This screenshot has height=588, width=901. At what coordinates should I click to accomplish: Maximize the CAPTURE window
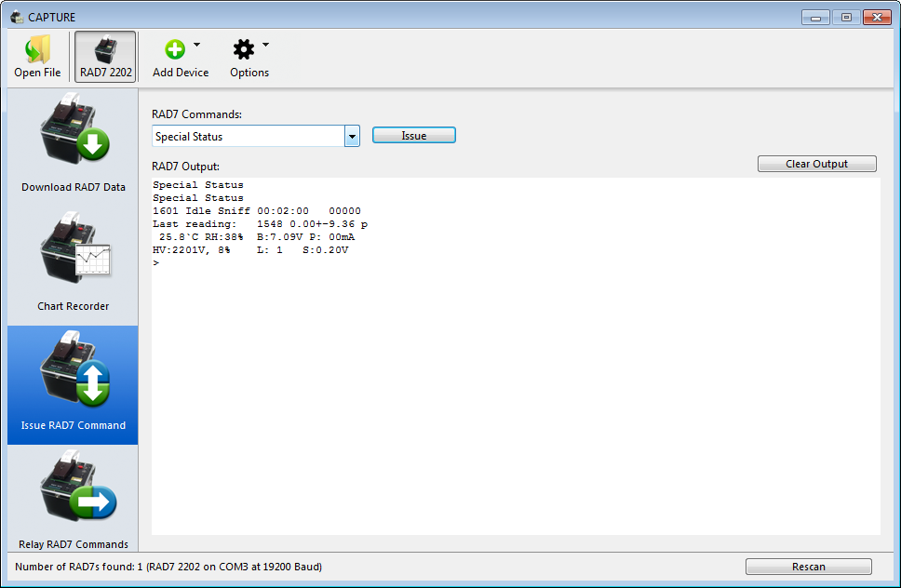[846, 16]
